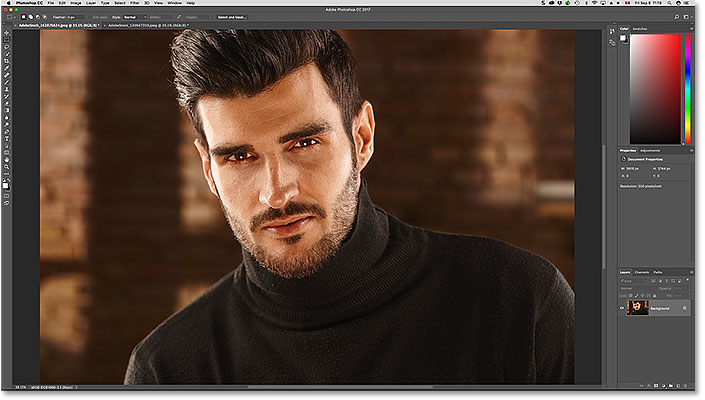
Task: Open the Apple menu
Action: pyautogui.click(x=7, y=3)
